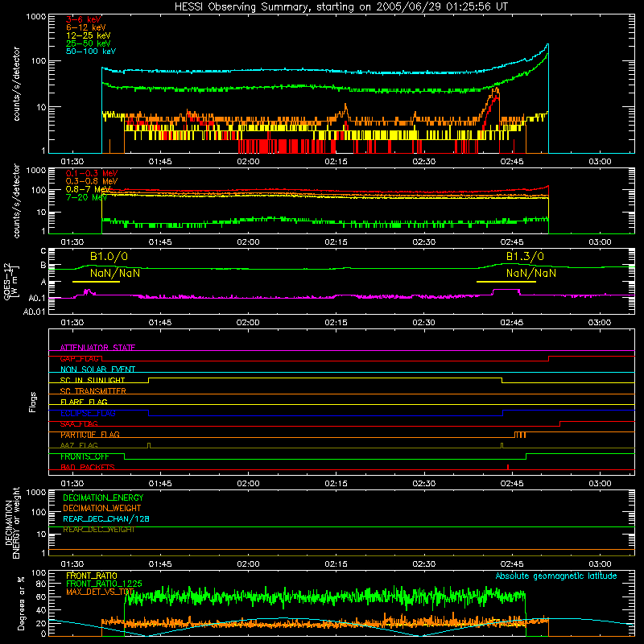Click NaN/NaN text below B1.0/0
The height and width of the screenshot is (644, 644).
click(x=115, y=273)
